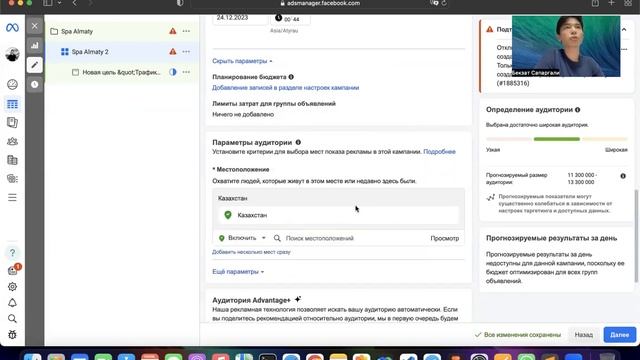Open Ads reporting pages icon
Viewport: 640px width, 360px height.
point(12,122)
